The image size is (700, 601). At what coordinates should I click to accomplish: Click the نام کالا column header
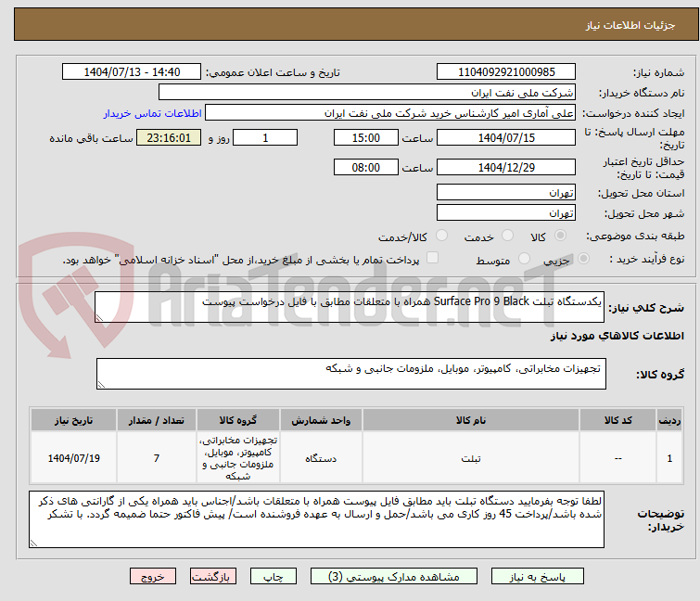pos(471,420)
